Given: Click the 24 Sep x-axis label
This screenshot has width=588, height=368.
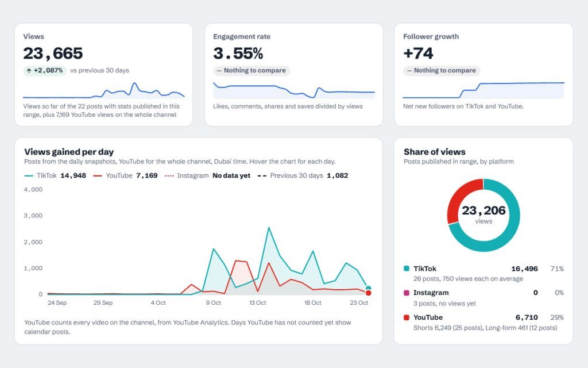Looking at the screenshot, I should pyautogui.click(x=57, y=302).
